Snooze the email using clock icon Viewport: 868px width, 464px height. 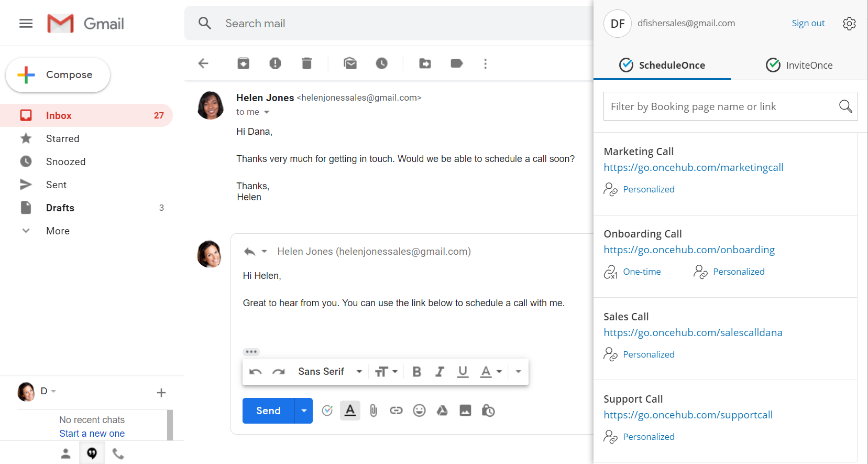(x=381, y=63)
